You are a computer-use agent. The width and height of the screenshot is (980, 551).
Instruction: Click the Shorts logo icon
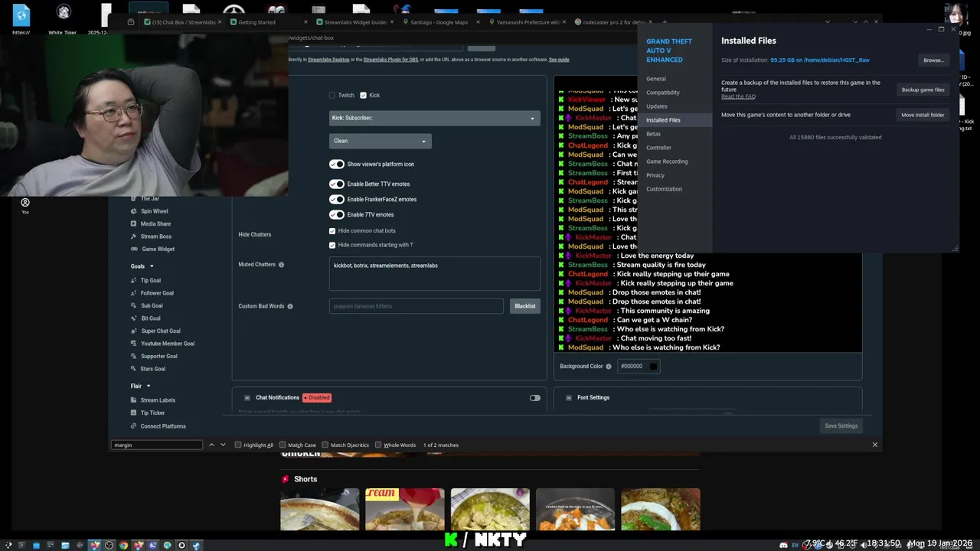click(286, 479)
